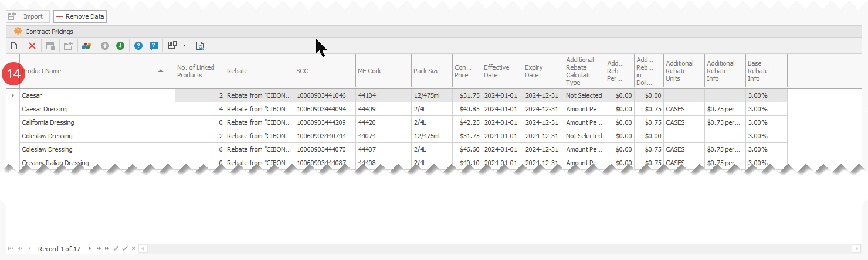Go to previous record navigator button
This screenshot has height=260, width=868.
[x=30, y=249]
